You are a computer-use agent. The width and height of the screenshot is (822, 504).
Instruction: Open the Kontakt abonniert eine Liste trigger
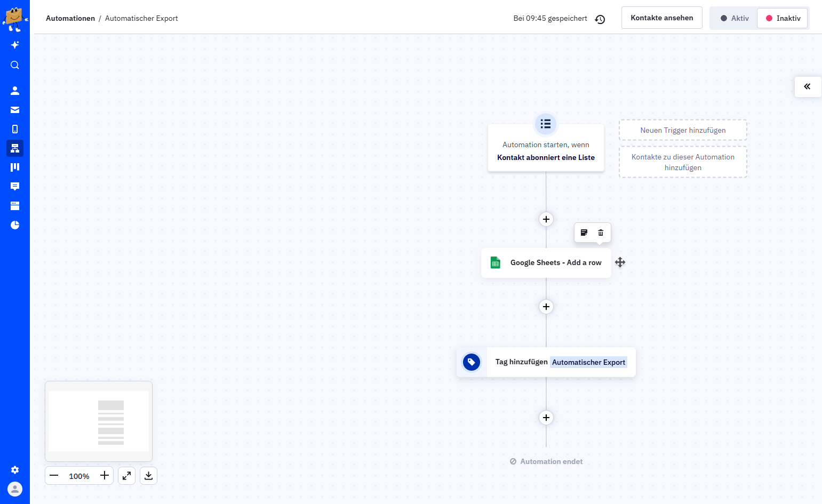tap(546, 148)
